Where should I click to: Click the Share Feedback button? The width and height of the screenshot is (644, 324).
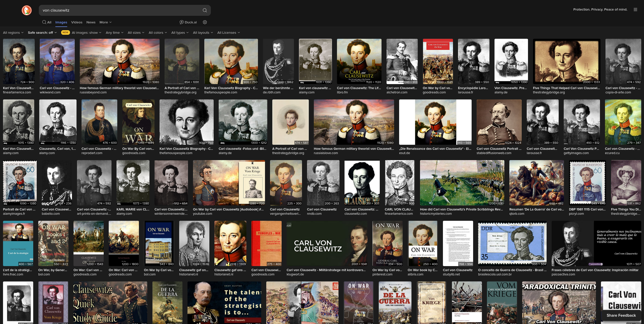621,315
